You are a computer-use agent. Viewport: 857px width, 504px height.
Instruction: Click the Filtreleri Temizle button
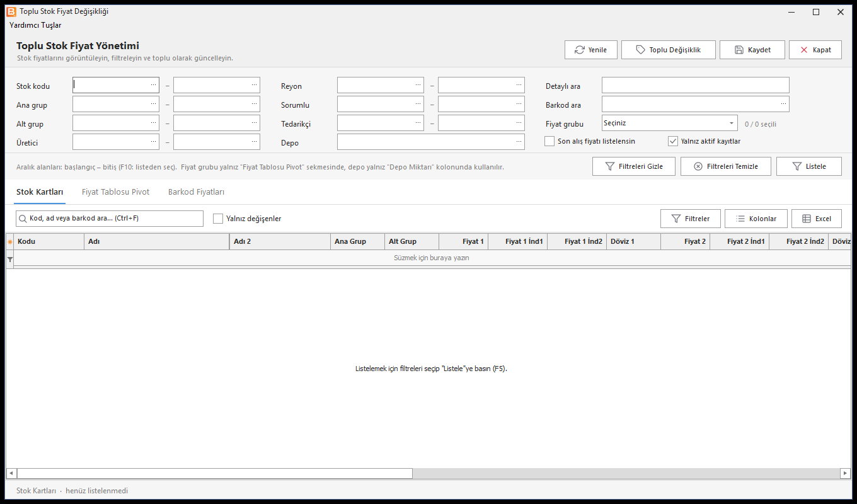726,166
